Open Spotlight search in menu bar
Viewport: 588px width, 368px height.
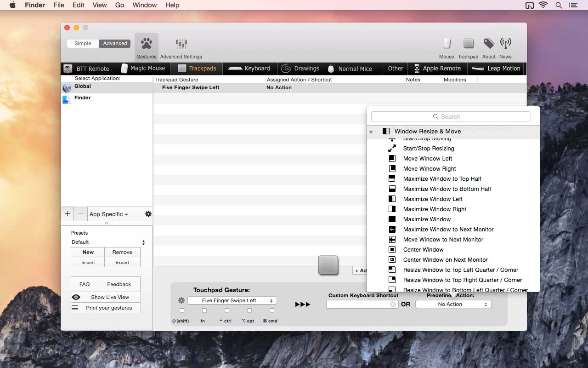click(559, 5)
